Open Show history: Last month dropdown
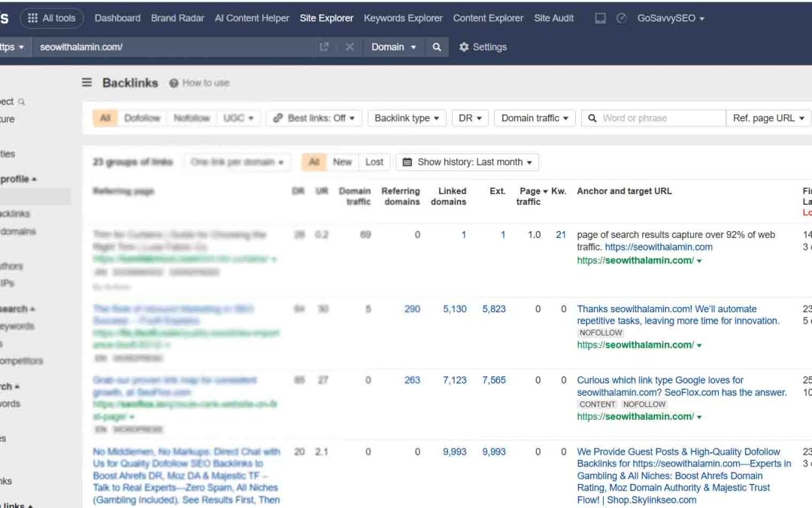812x508 pixels. point(467,163)
